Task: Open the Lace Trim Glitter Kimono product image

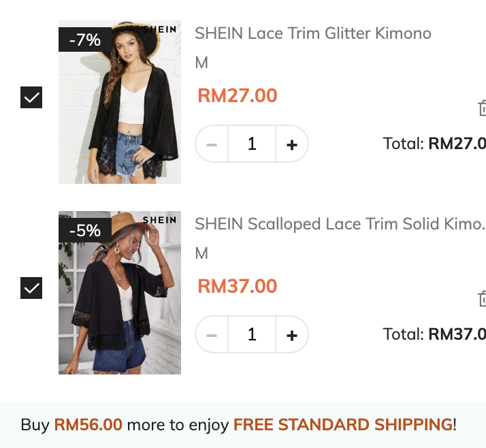Action: click(x=120, y=116)
